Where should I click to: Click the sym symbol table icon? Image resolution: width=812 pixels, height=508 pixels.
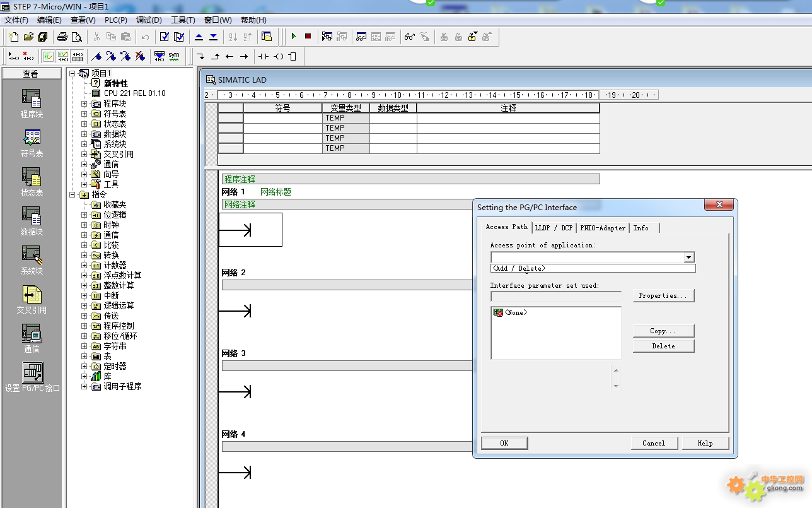174,56
